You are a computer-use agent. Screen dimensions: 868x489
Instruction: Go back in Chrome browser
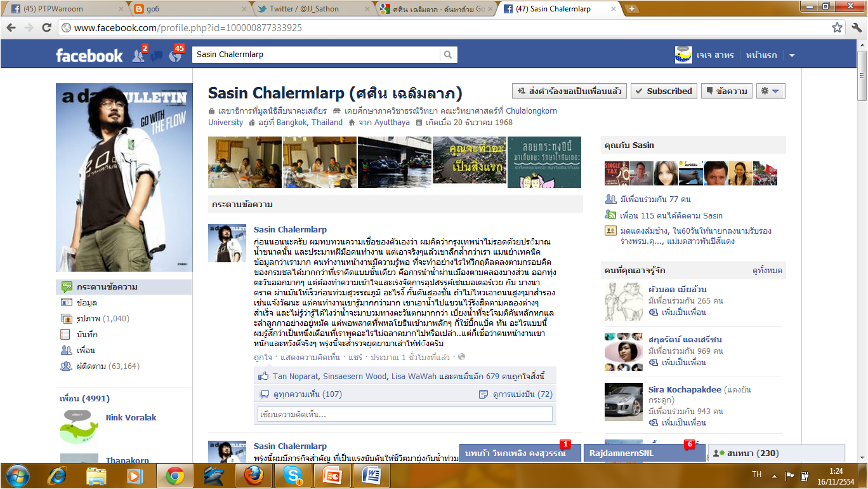pos(11,28)
